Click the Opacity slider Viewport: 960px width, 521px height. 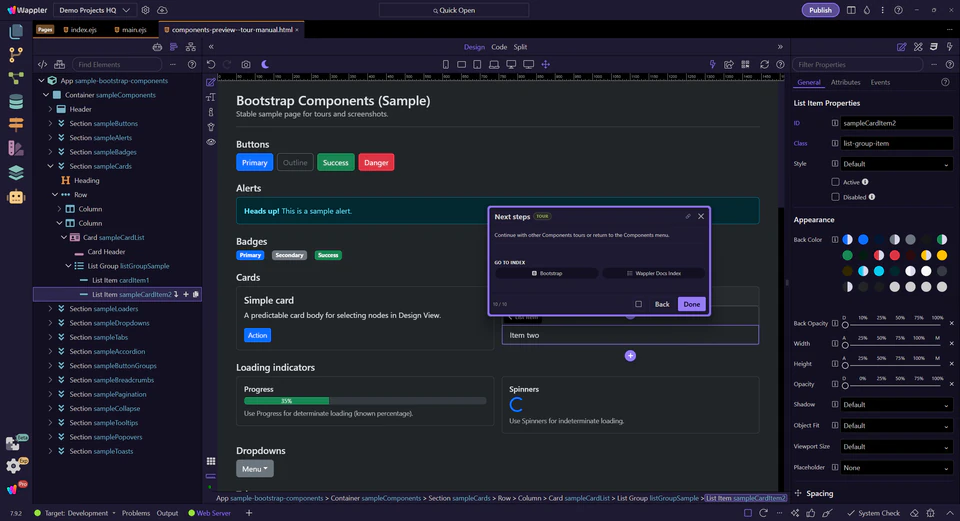tap(891, 385)
